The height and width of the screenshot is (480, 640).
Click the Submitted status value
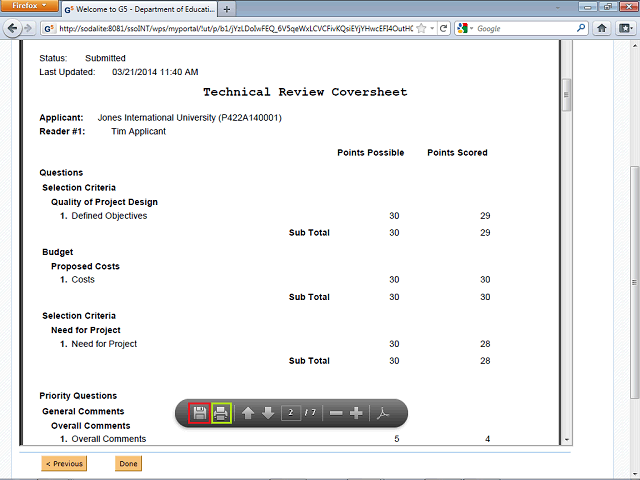click(105, 58)
